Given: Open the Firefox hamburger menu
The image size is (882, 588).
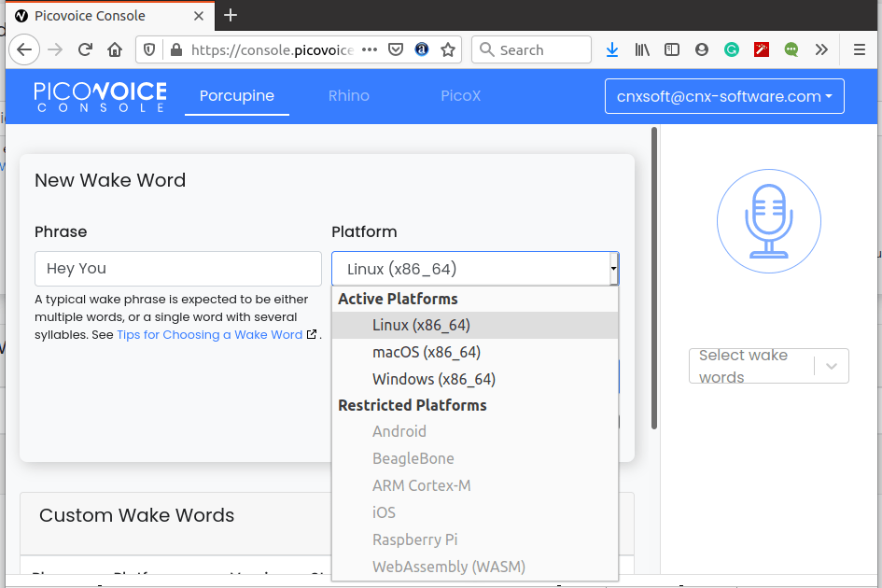Looking at the screenshot, I should [x=859, y=50].
